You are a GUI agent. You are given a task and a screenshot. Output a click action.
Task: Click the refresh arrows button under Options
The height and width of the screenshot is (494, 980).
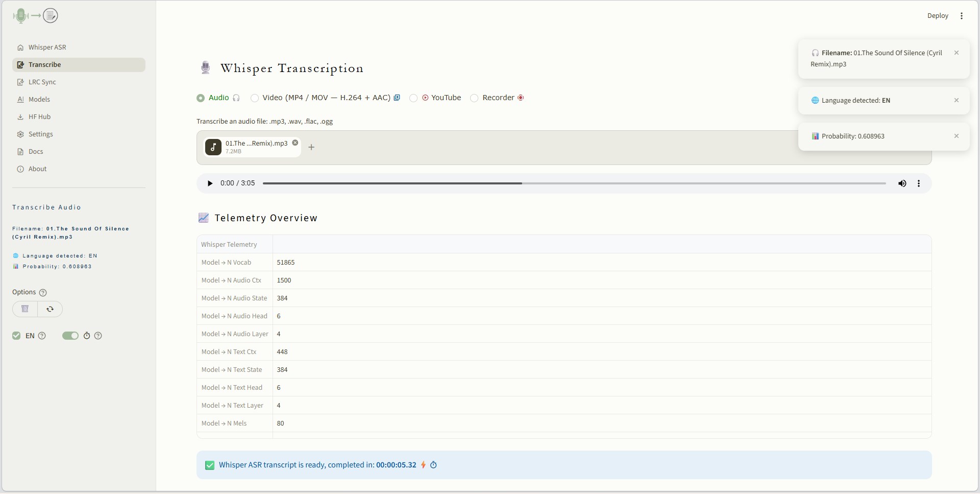[50, 309]
